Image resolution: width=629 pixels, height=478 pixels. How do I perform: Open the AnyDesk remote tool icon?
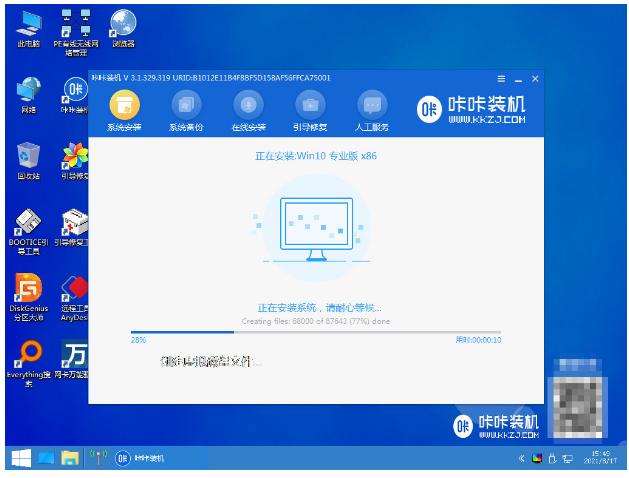click(74, 298)
